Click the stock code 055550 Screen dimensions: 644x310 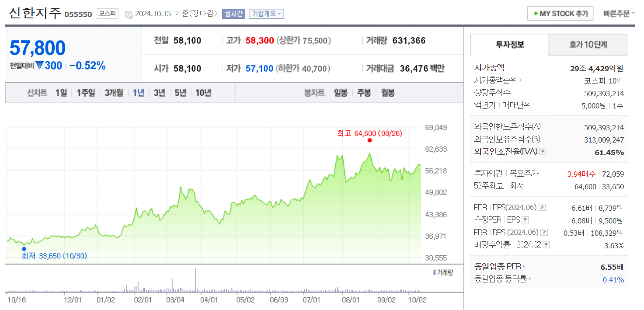[78, 14]
